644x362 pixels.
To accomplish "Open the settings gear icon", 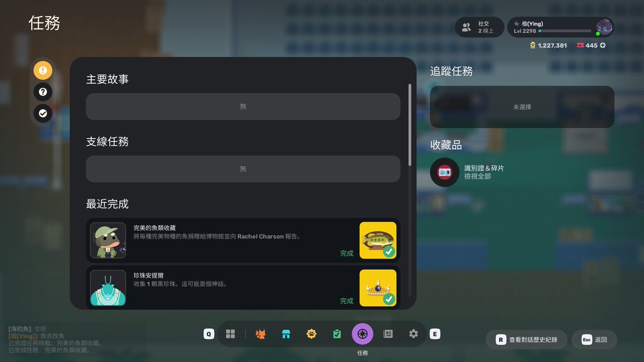I will coord(413,333).
